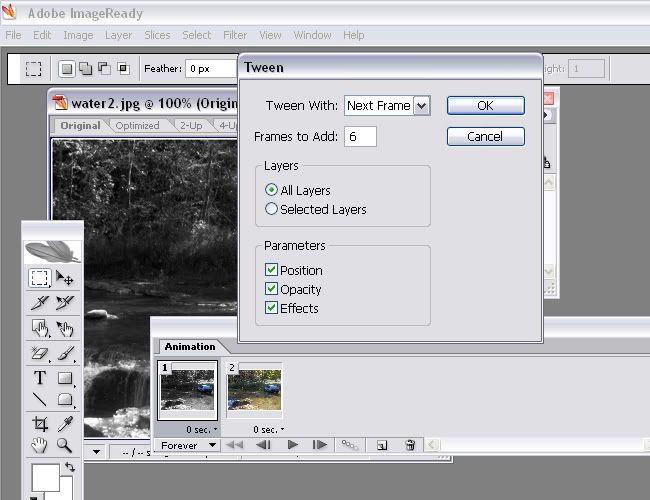The width and height of the screenshot is (650, 500).
Task: Cancel the Tween dialog
Action: click(x=485, y=136)
